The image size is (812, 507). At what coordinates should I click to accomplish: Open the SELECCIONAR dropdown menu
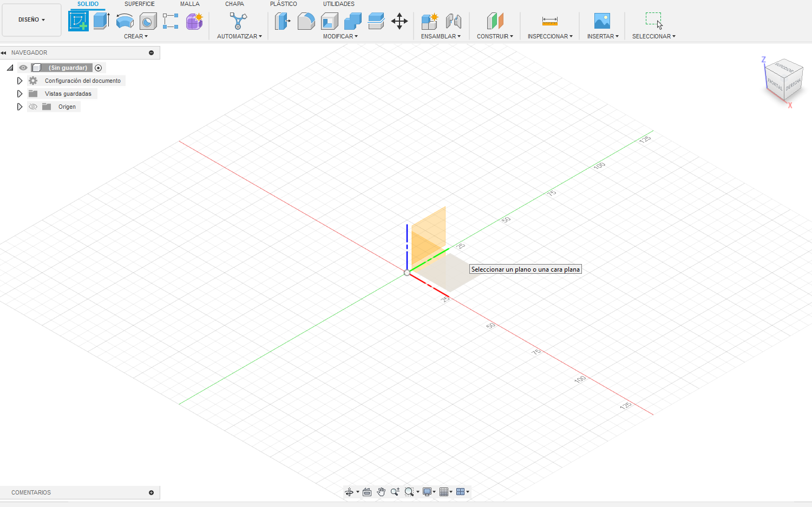click(x=653, y=36)
